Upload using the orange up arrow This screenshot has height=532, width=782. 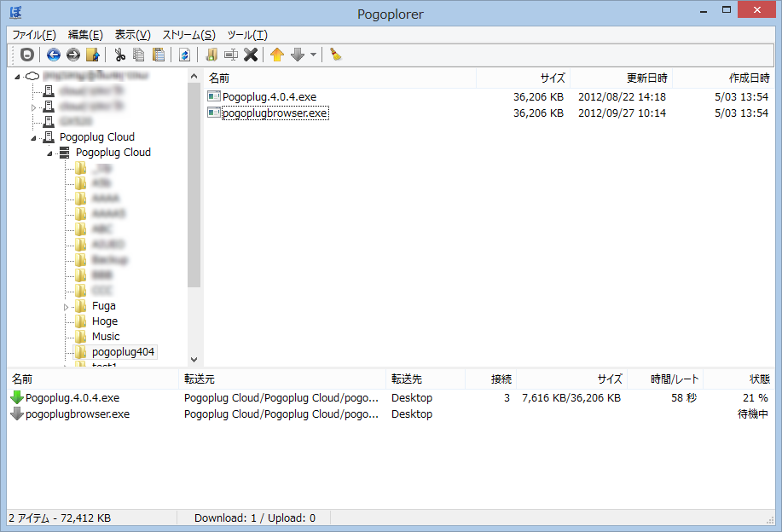277,55
